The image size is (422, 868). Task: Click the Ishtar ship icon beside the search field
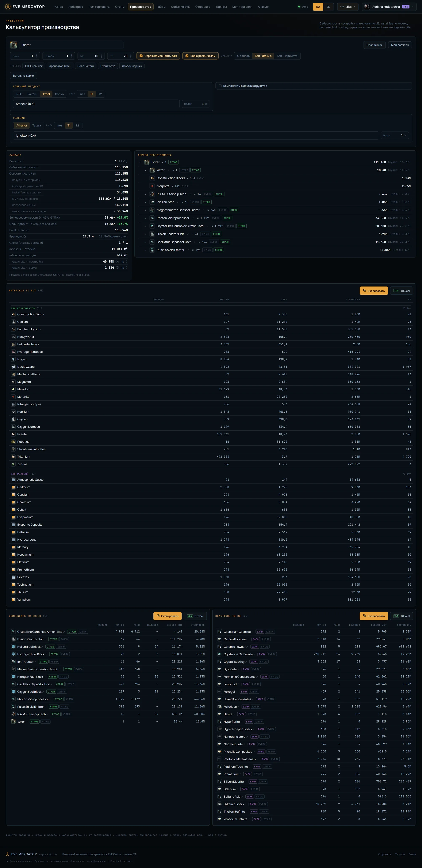click(14, 45)
